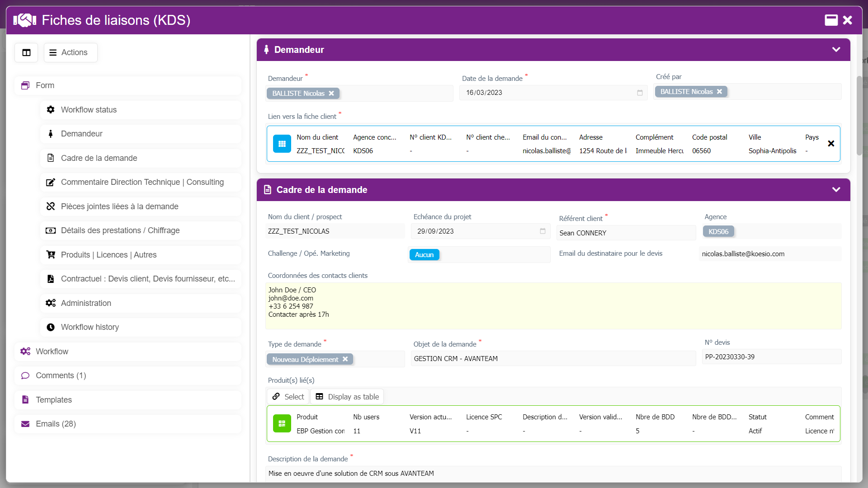Click the Workflow history clock icon
The height and width of the screenshot is (488, 868).
(51, 327)
